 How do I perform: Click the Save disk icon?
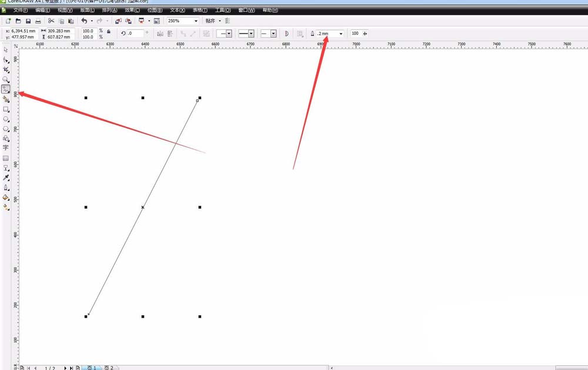point(28,21)
